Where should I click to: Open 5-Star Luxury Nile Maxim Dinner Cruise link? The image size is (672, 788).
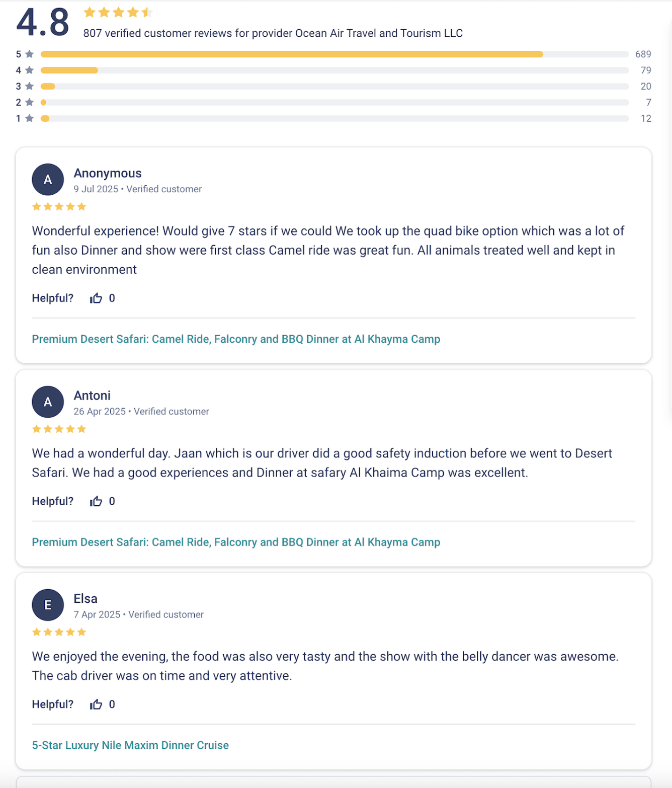tap(130, 745)
